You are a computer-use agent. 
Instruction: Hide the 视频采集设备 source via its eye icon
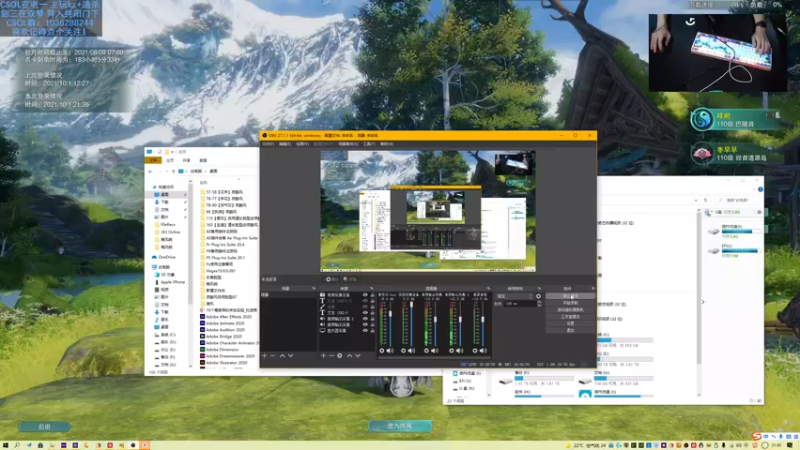(365, 295)
